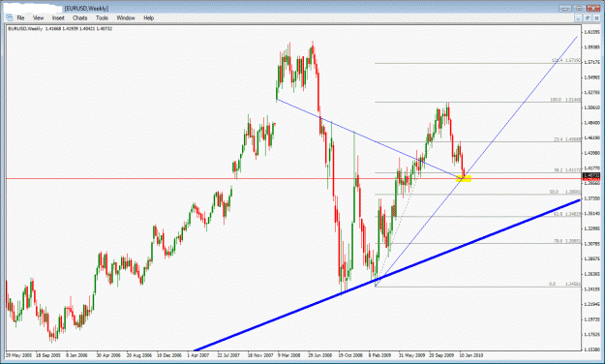Screen dimensions: 605x364
Task: Click the 20 Sep 2009 date label
Action: [x=441, y=355]
